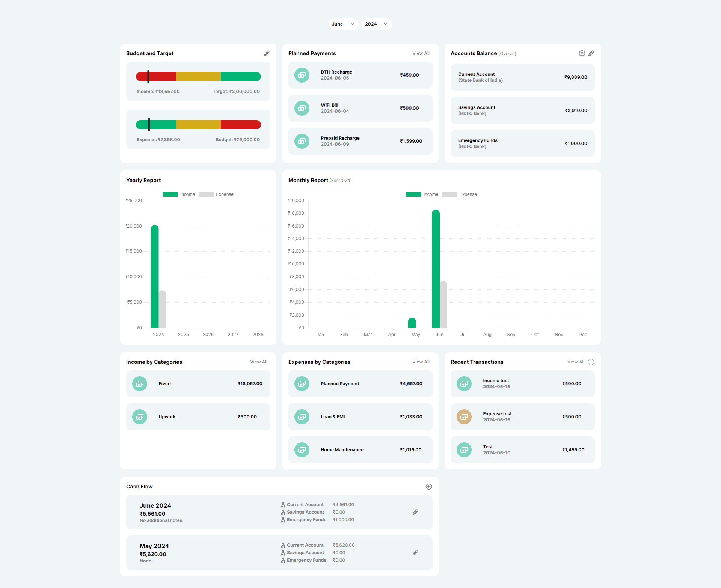Click the edit pencil on Budget and Target
The width and height of the screenshot is (721, 588).
coord(267,53)
